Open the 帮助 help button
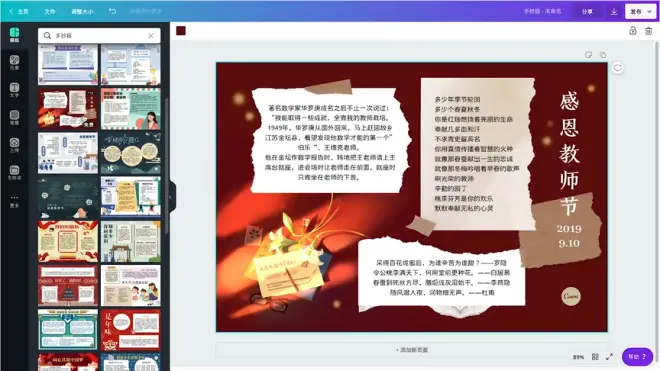 tap(637, 357)
